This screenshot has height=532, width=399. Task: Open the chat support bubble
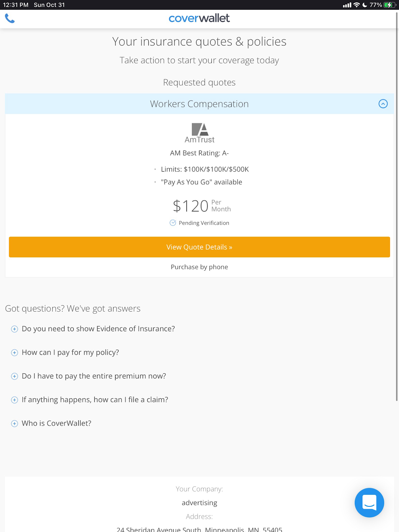[x=369, y=502]
